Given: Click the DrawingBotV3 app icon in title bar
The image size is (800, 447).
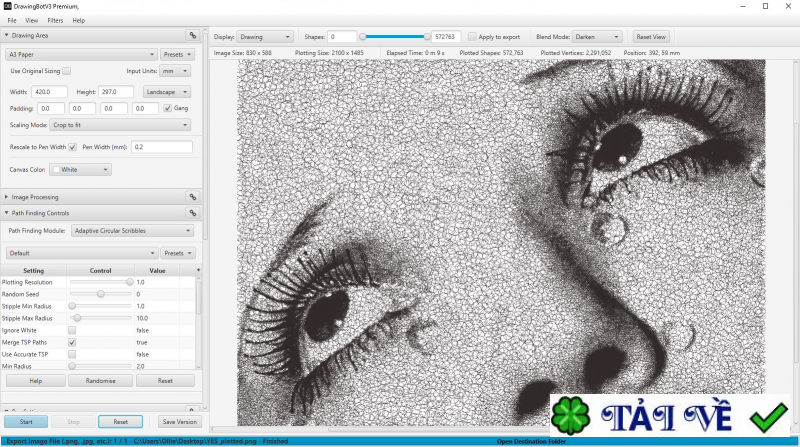Looking at the screenshot, I should click(6, 6).
